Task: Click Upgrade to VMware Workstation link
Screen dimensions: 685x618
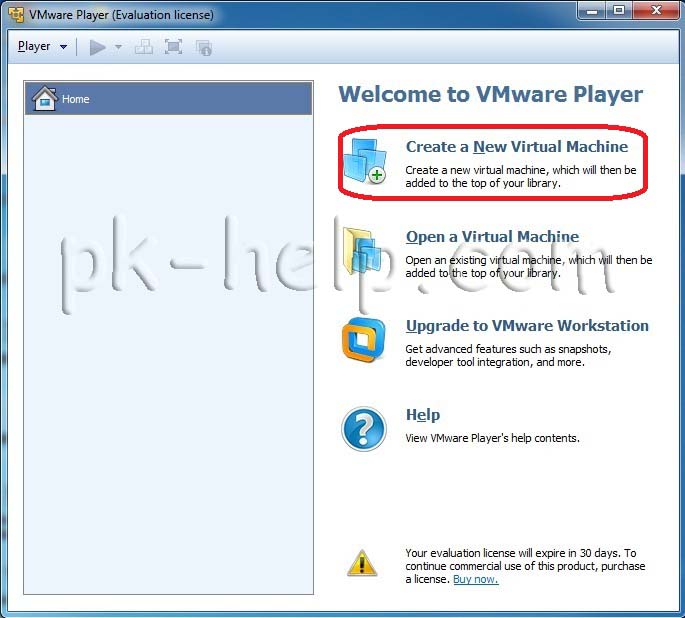Action: coord(527,326)
